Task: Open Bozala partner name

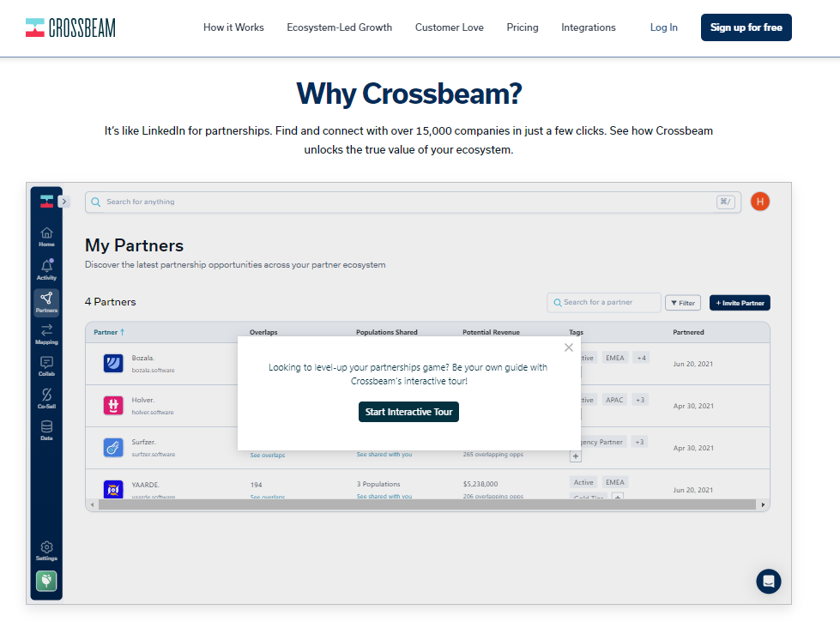Action: click(x=143, y=358)
